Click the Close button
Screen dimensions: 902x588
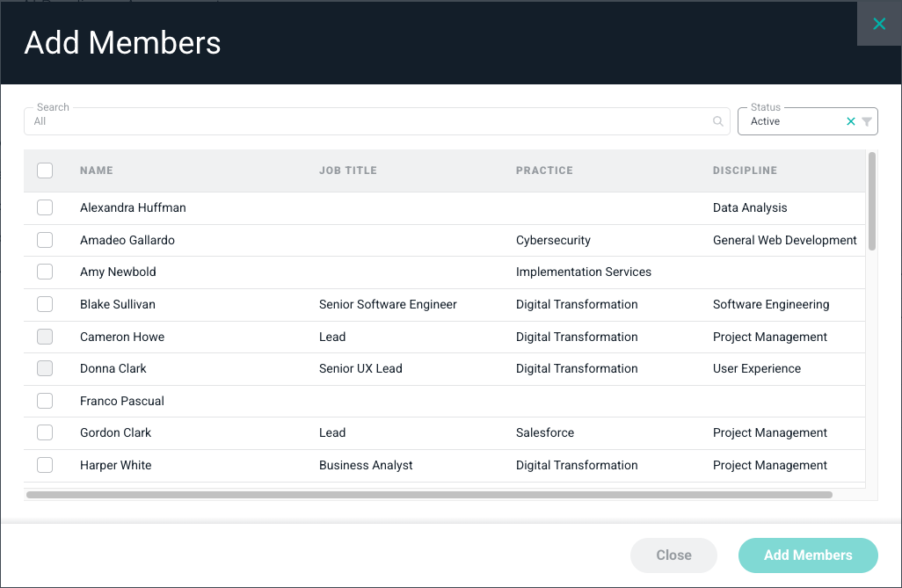pos(673,555)
